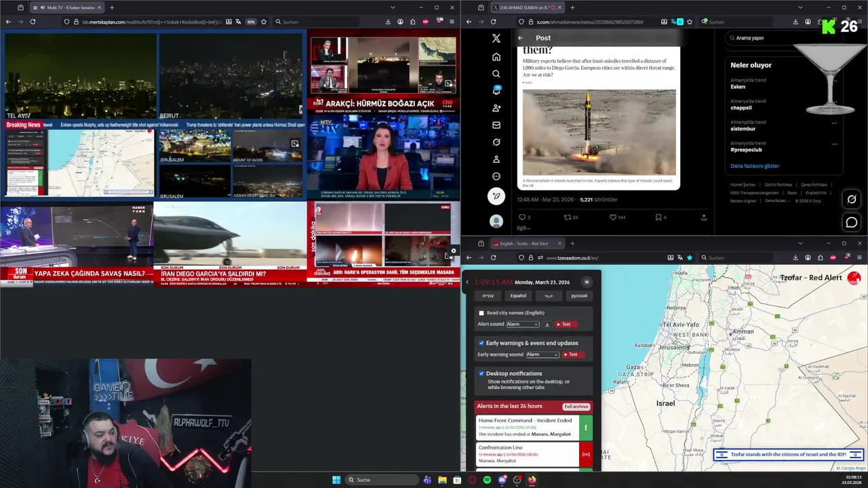
Task: Repost the tweet with 24 reposts
Action: pos(568,217)
